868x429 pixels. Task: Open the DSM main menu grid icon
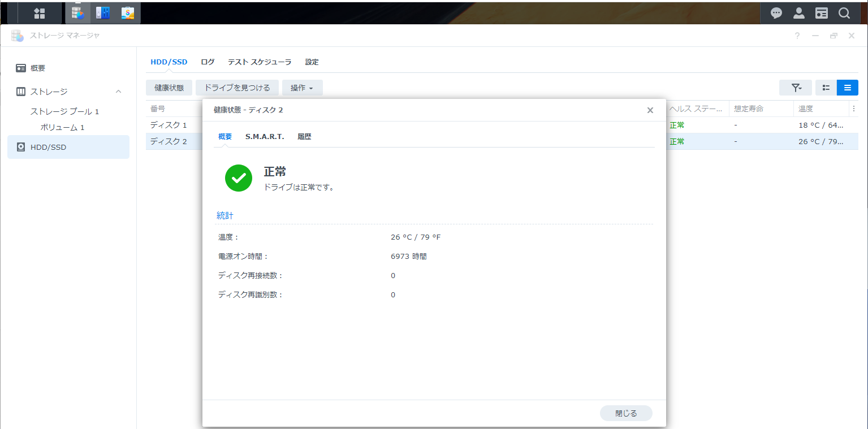40,13
